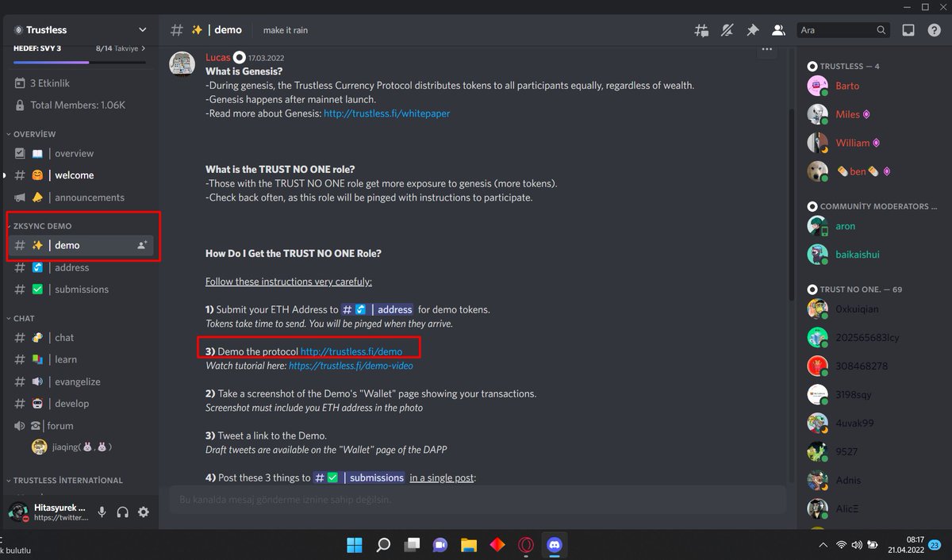Toggle the headphones deafen button
Viewport: 952px width, 560px height.
click(122, 512)
